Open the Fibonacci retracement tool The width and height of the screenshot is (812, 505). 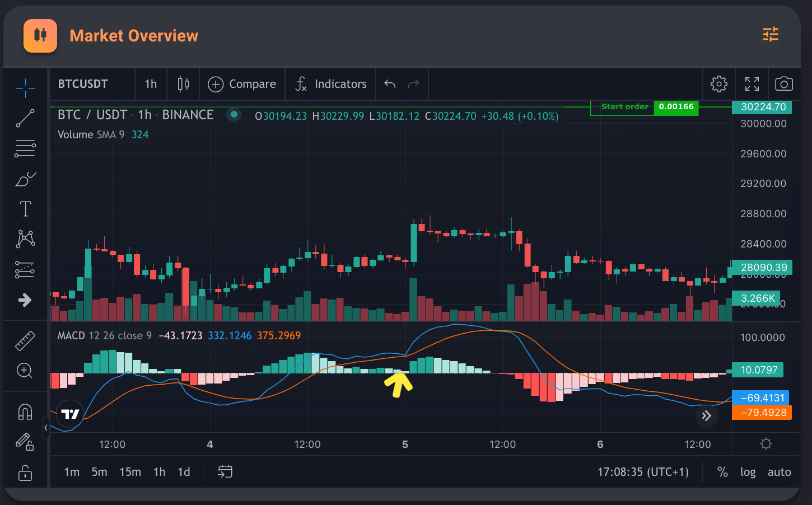point(25,148)
